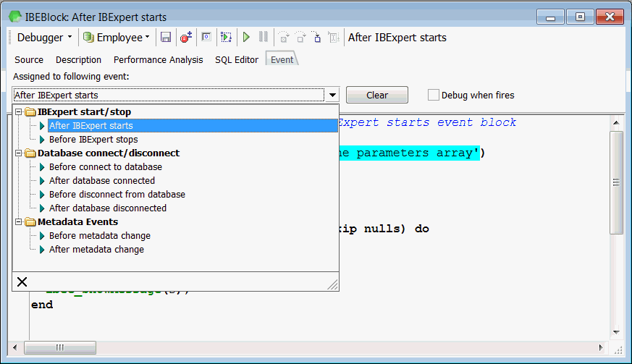The width and height of the screenshot is (632, 364).
Task: Select After IBExpert starts event
Action: tap(193, 126)
